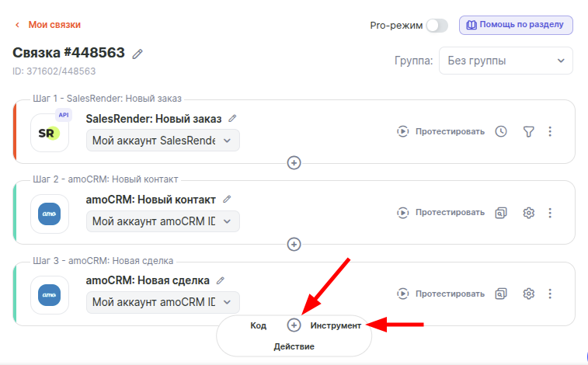Expand the Группа dropdown
The height and width of the screenshot is (365, 588).
(506, 61)
